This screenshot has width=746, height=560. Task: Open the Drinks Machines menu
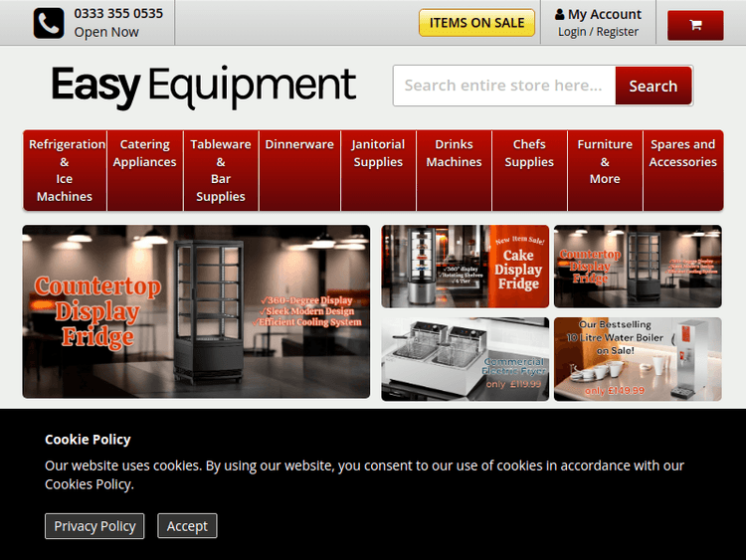point(454,170)
